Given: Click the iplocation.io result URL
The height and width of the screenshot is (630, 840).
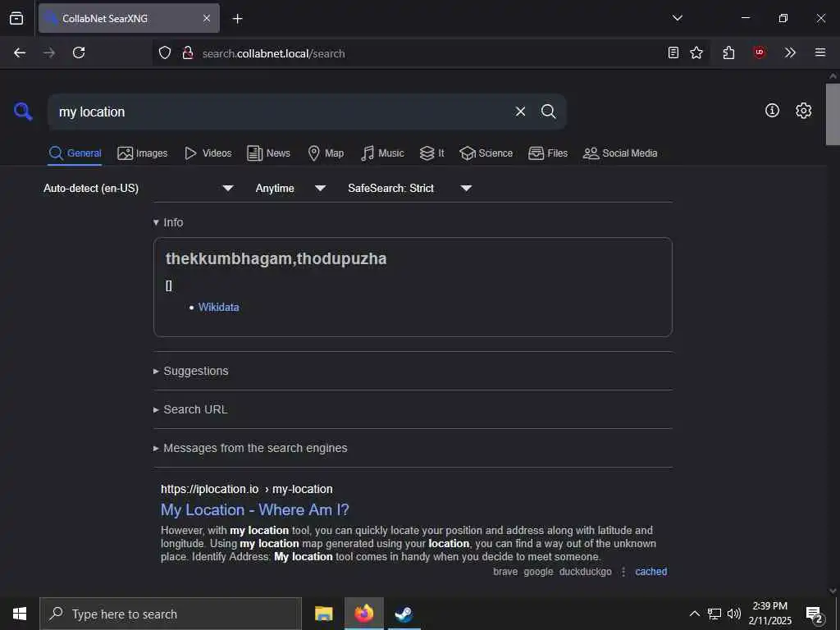Looking at the screenshot, I should 246,489.
